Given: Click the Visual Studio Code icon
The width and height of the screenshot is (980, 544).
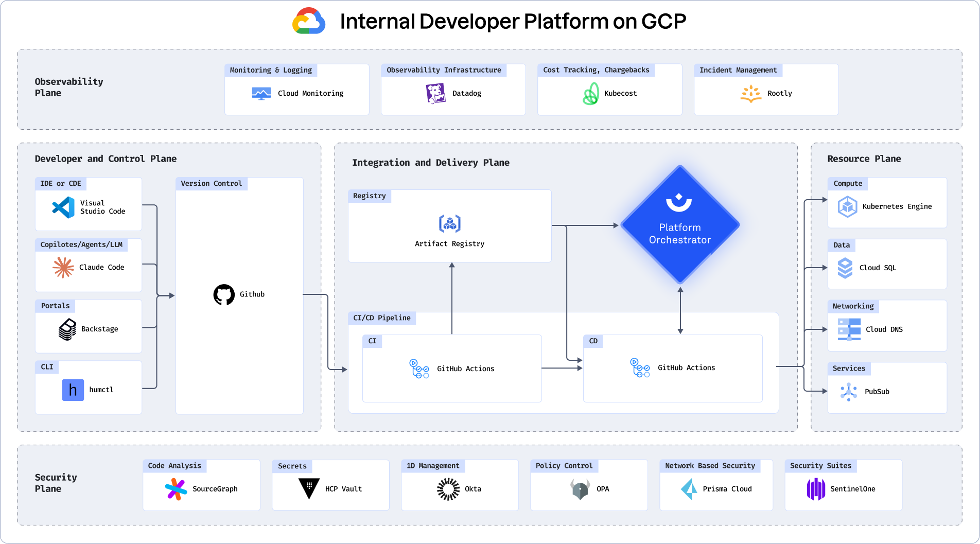Looking at the screenshot, I should (63, 207).
